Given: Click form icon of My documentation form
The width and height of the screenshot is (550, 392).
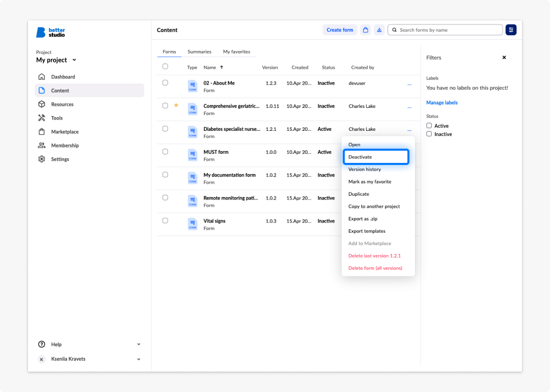Looking at the screenshot, I should coord(193,178).
